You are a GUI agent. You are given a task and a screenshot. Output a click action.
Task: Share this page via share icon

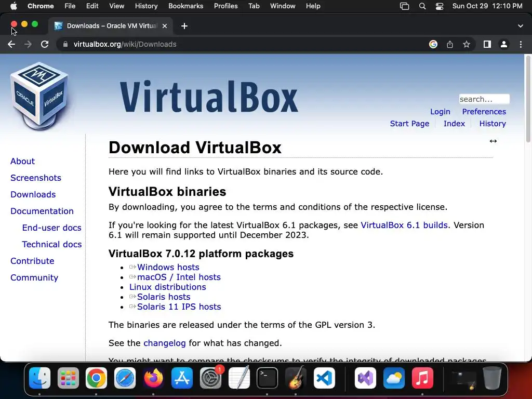pos(450,45)
